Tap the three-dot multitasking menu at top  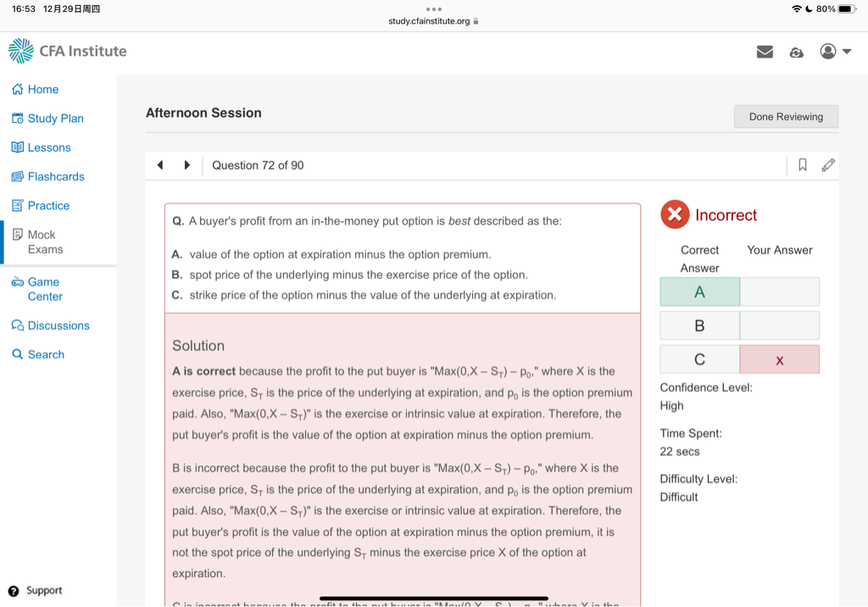point(434,8)
